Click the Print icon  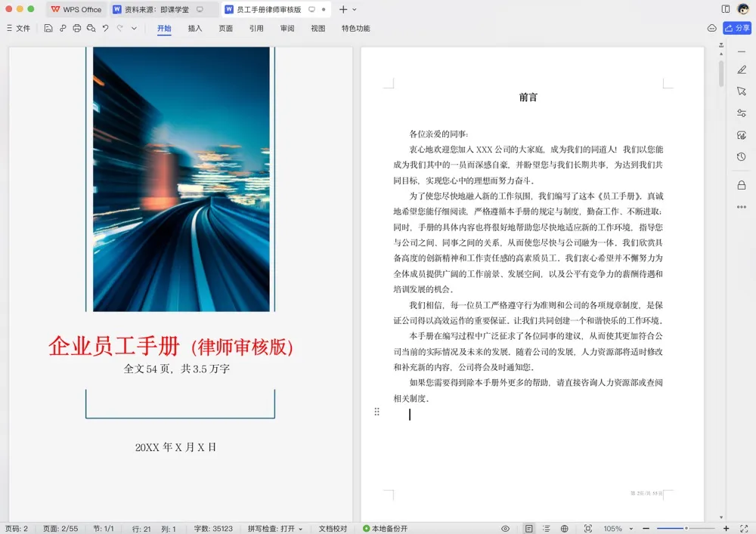coord(76,29)
